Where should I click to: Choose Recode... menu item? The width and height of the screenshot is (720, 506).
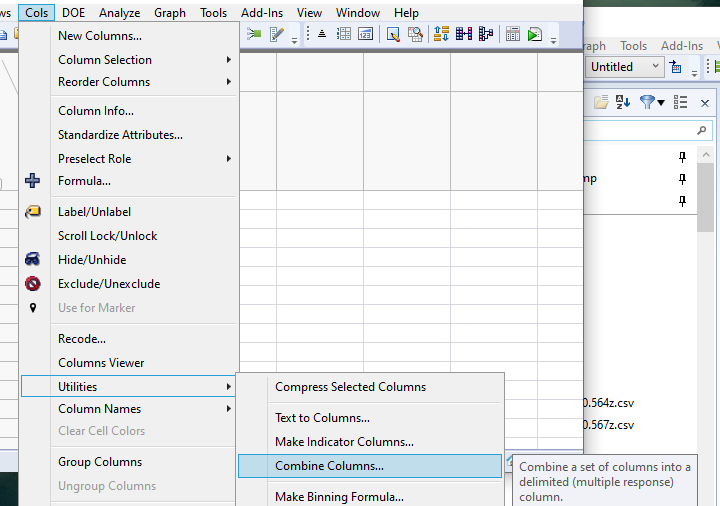(x=82, y=339)
